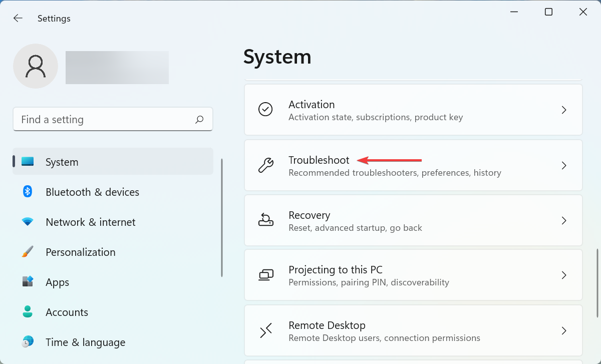
Task: Click the Personalization paintbrush icon
Action: (28, 252)
